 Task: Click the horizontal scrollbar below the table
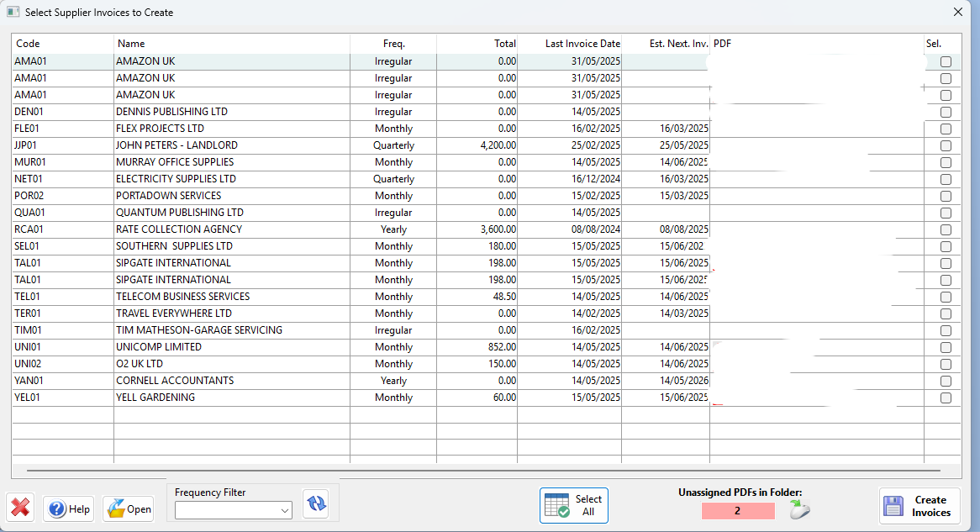(487, 471)
